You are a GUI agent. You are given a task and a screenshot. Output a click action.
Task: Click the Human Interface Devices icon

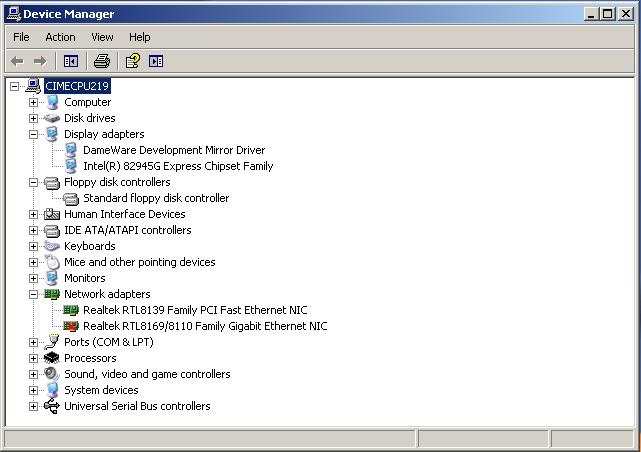pyautogui.click(x=52, y=214)
